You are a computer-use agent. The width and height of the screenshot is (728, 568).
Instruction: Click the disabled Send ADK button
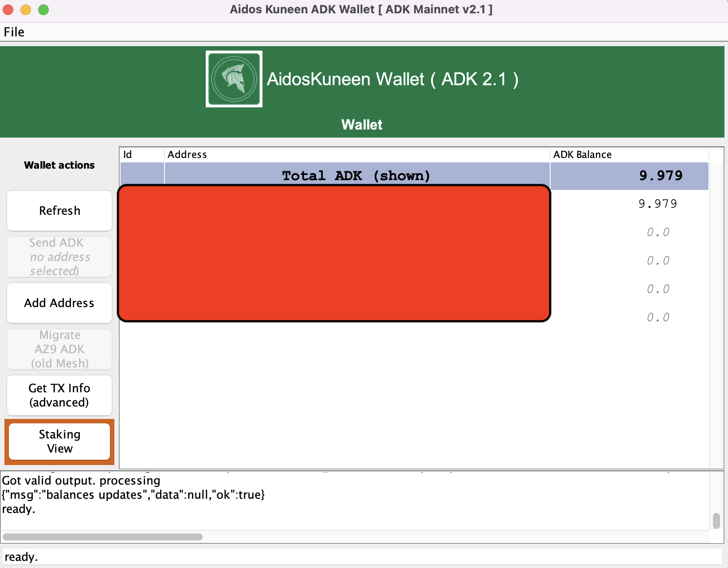pos(59,257)
